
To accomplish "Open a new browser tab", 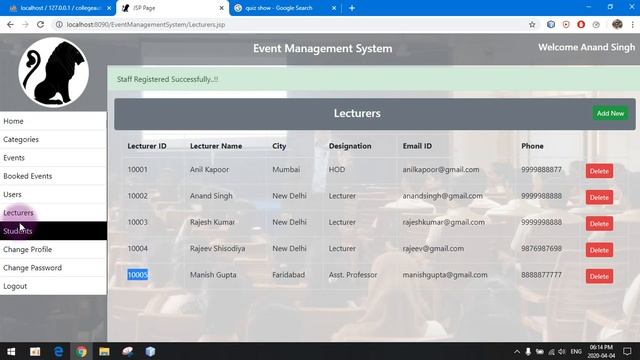I will click(351, 8).
